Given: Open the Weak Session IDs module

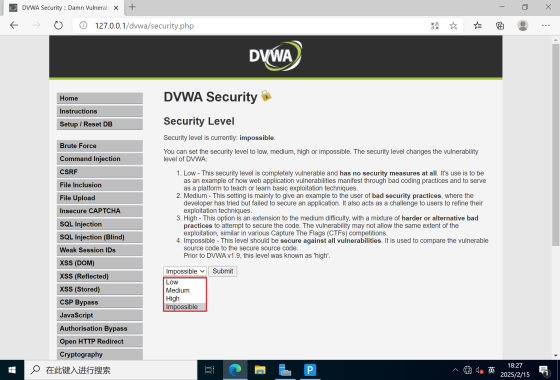Looking at the screenshot, I should click(x=100, y=250).
